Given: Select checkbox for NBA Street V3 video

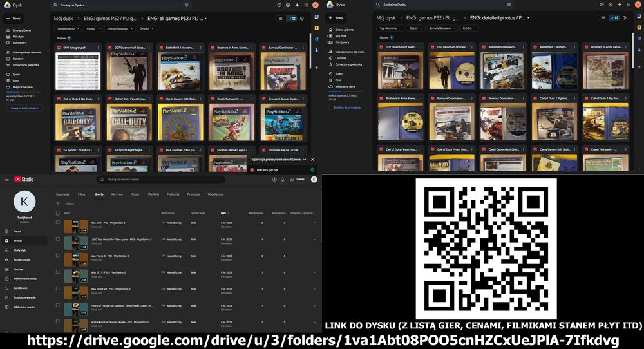Looking at the screenshot, I should [x=57, y=288].
